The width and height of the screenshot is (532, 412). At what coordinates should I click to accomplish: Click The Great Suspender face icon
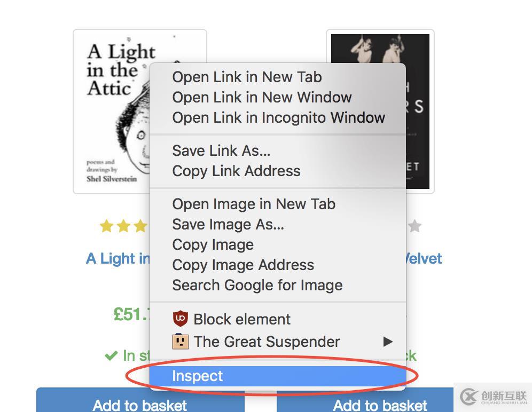pyautogui.click(x=181, y=342)
